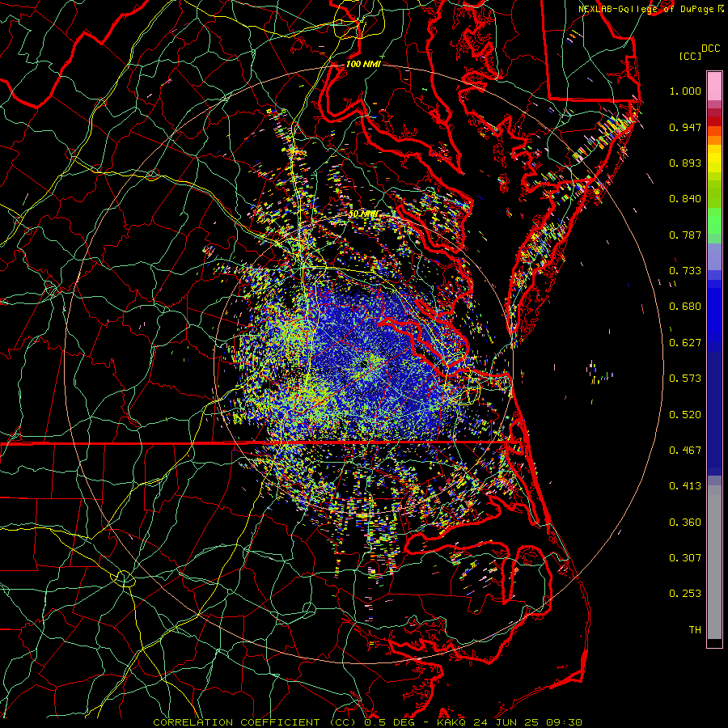This screenshot has width=728, height=728.
Task: Pick the red band in the color bar
Action: click(x=714, y=121)
